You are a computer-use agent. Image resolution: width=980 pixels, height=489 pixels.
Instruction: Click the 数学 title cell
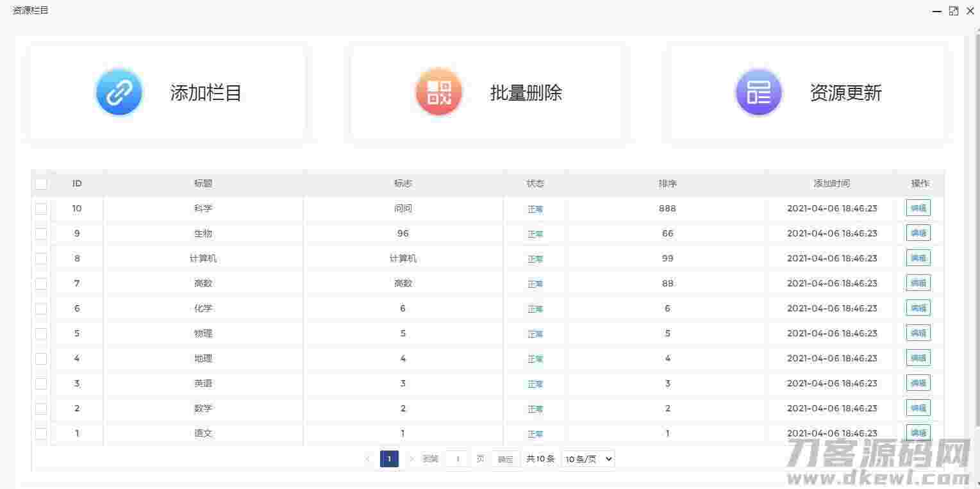pos(203,408)
